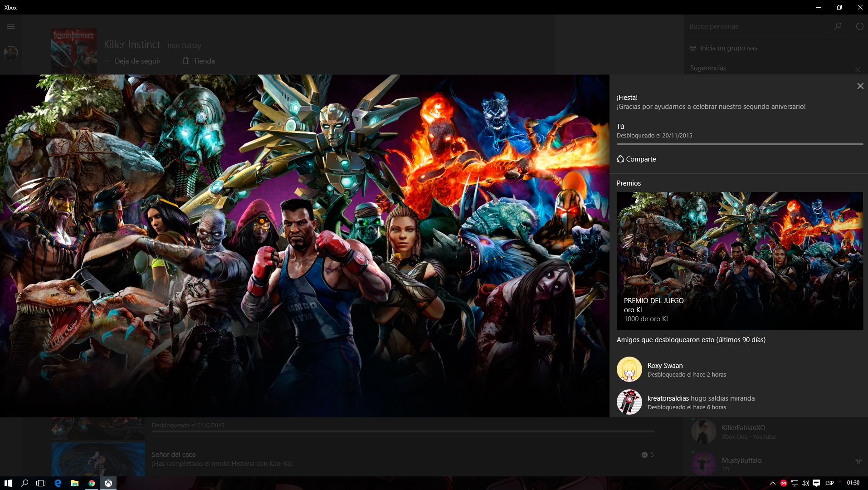Open Roxy Swaan's avatar
Image resolution: width=868 pixels, height=490 pixels.
[629, 369]
